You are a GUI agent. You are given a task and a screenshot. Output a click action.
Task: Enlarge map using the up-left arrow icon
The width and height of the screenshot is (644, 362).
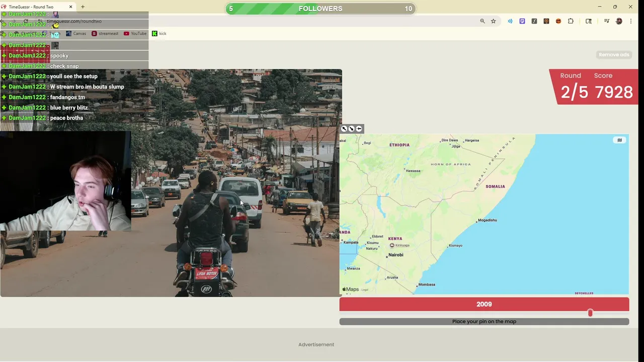pyautogui.click(x=344, y=129)
